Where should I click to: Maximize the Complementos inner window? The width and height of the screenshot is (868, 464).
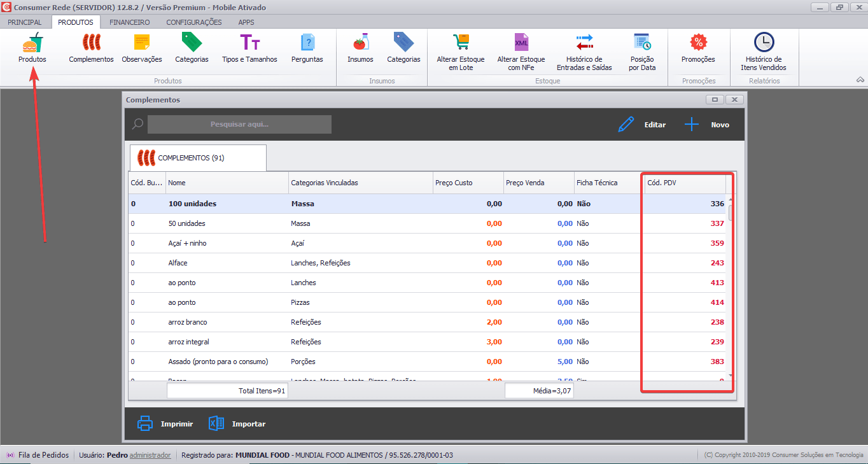point(715,99)
